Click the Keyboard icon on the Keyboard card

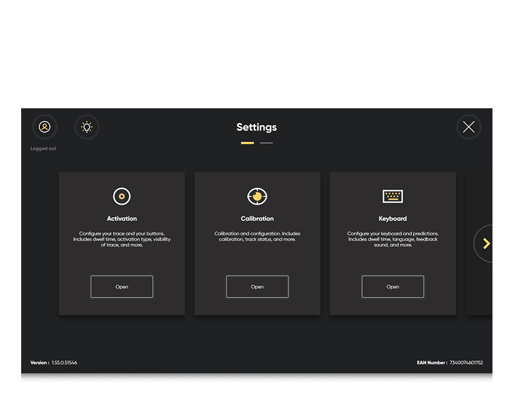(392, 196)
